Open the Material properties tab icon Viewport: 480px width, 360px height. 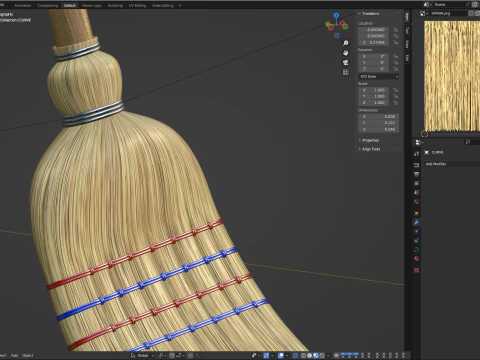coord(416,259)
